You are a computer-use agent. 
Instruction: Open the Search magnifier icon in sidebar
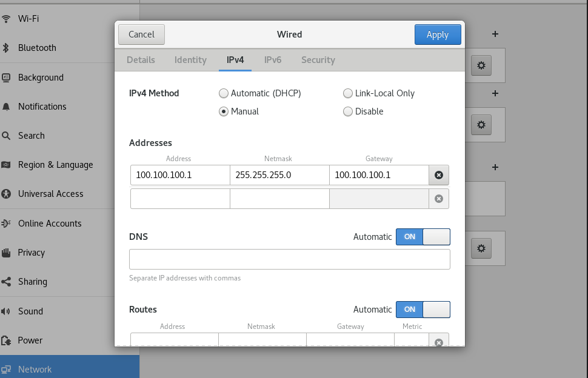(x=5, y=136)
